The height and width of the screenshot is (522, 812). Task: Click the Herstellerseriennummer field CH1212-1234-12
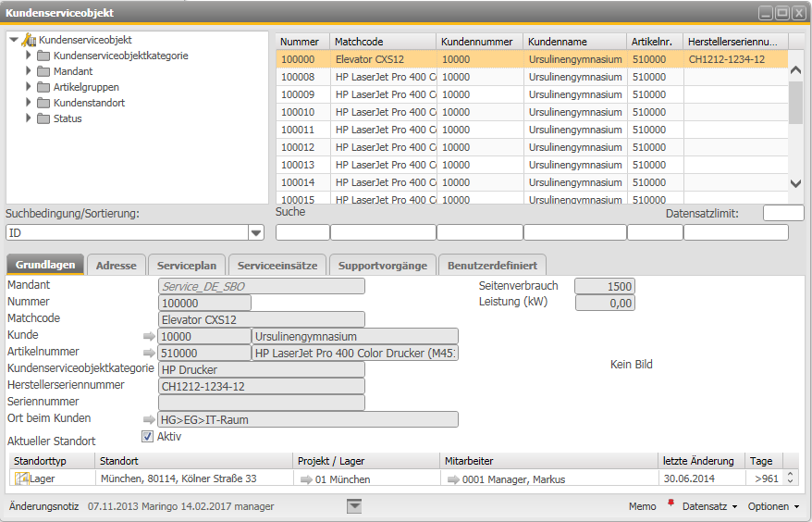click(262, 386)
